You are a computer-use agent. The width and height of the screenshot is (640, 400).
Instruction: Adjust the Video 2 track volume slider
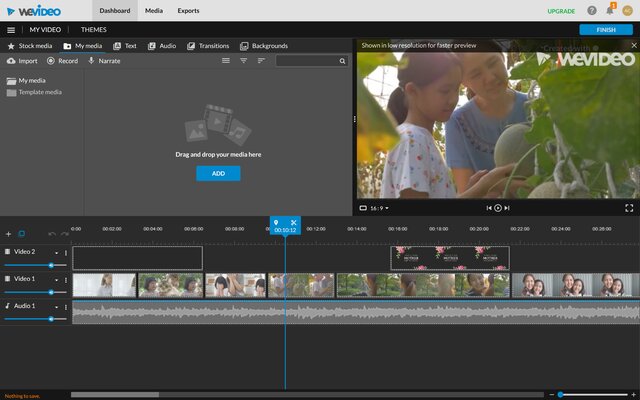(36, 265)
